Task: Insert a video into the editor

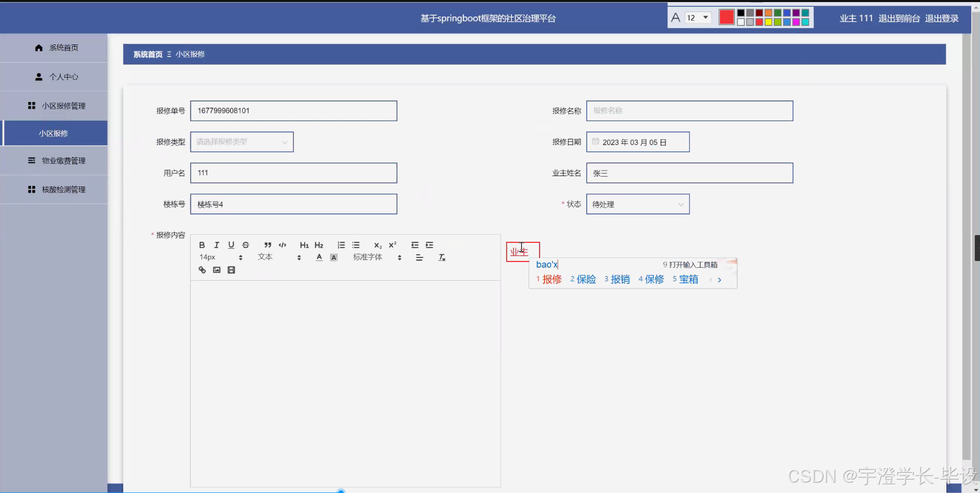Action: [231, 270]
